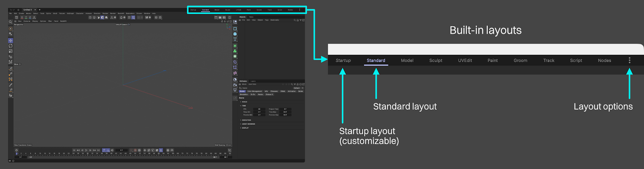644x169 pixels.
Task: Switch to Paint layout in enlarged bar
Action: (x=493, y=61)
